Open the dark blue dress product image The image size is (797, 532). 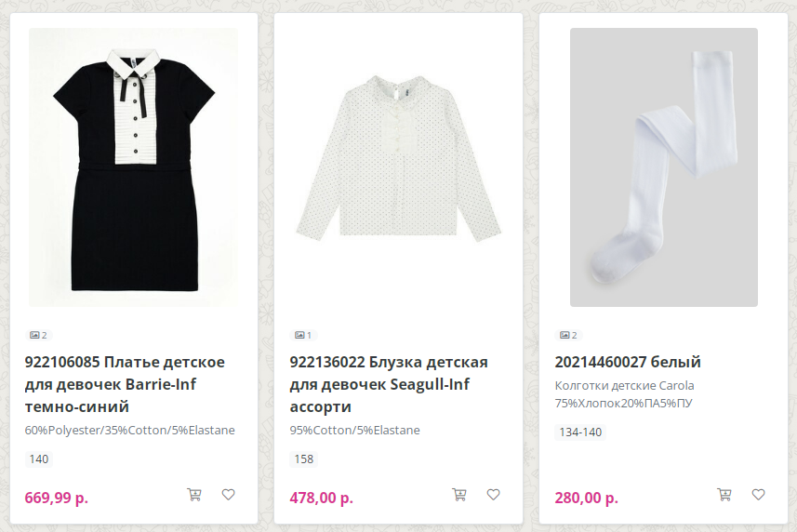pyautogui.click(x=133, y=167)
